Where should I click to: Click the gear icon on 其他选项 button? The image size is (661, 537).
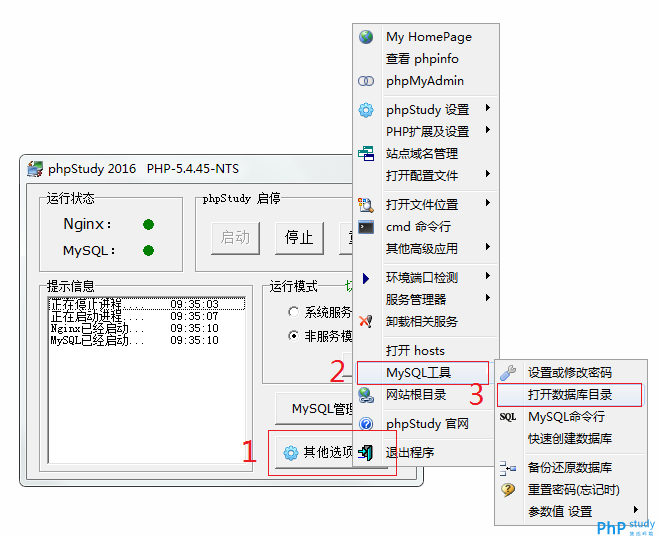tap(291, 453)
